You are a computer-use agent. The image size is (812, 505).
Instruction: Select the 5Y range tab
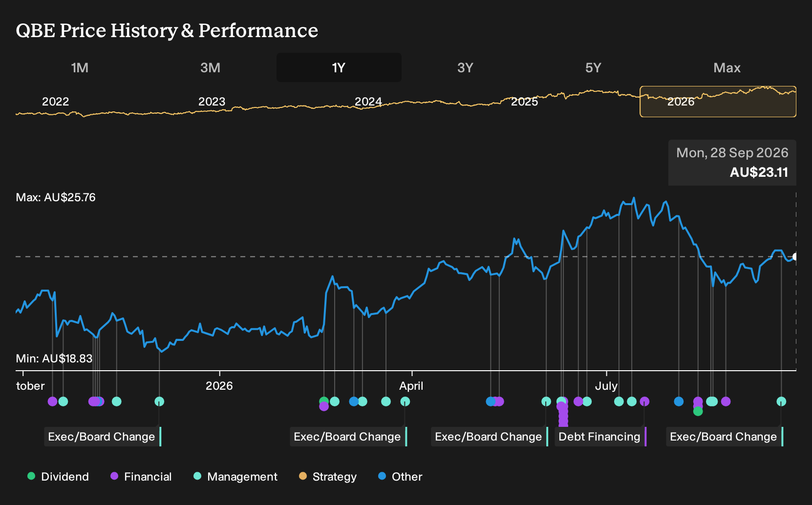click(593, 67)
